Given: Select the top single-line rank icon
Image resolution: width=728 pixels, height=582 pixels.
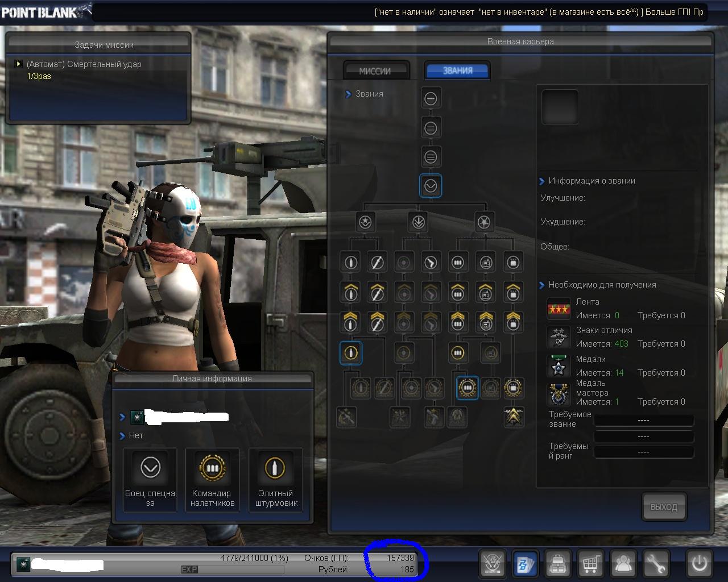Looking at the screenshot, I should pos(431,98).
